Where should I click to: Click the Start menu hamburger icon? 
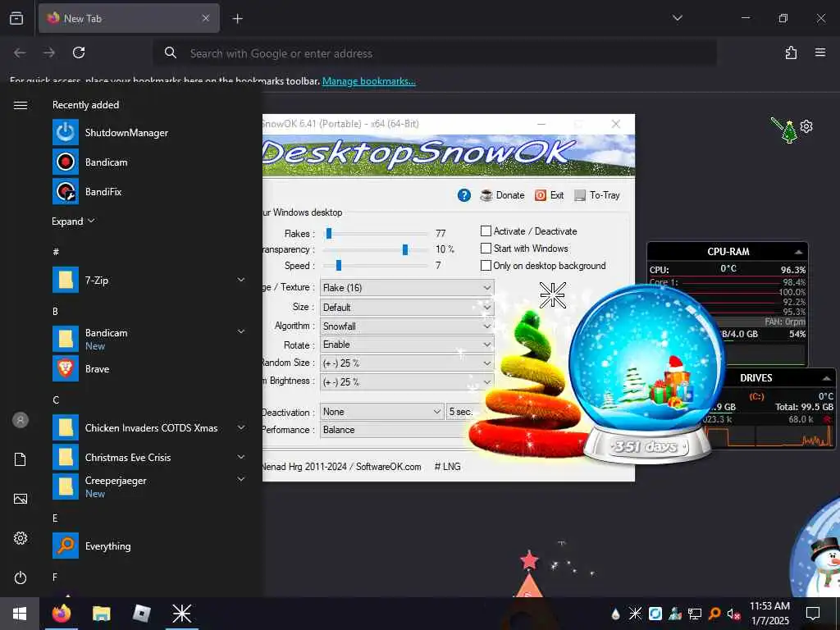click(x=21, y=105)
